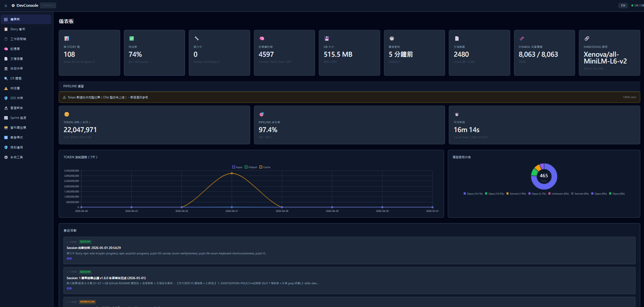Go to Sprint 進度 in sidebar

click(26, 118)
